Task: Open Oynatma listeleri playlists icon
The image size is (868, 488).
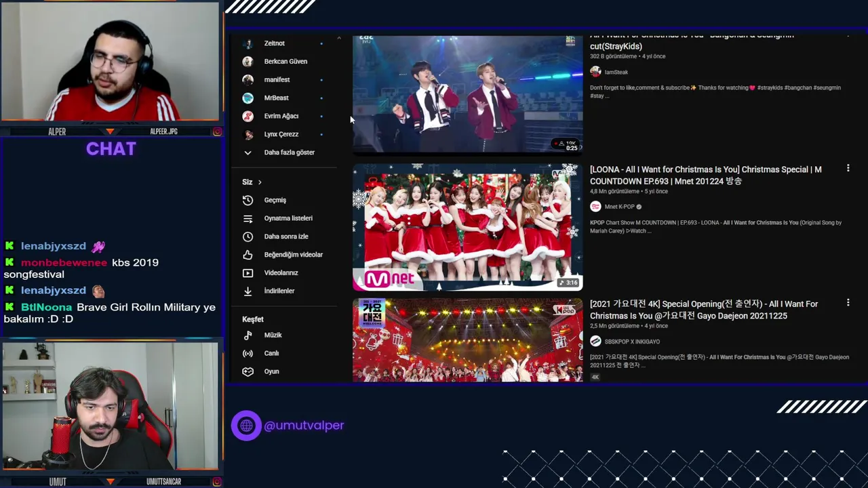Action: coord(248,219)
